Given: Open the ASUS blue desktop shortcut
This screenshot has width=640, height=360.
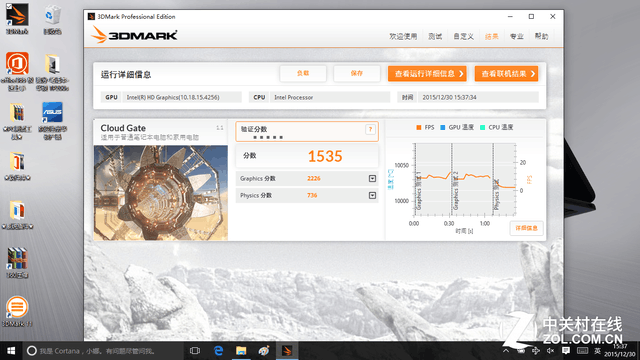Looking at the screenshot, I should pos(52,120).
